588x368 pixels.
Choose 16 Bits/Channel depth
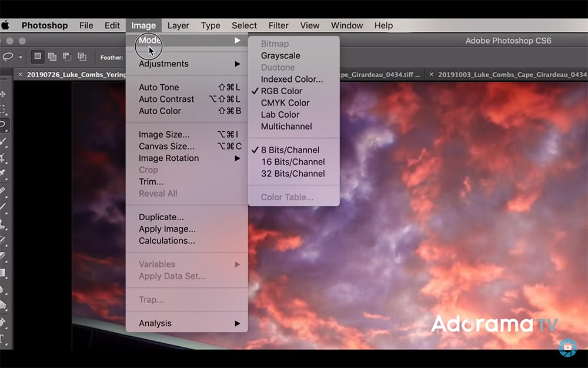tap(293, 161)
